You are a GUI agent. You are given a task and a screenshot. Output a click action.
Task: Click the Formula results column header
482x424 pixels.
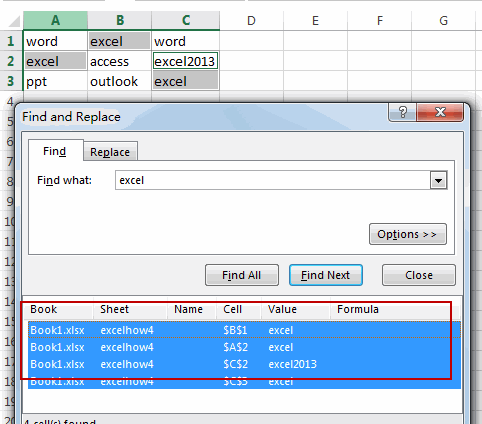click(x=395, y=309)
